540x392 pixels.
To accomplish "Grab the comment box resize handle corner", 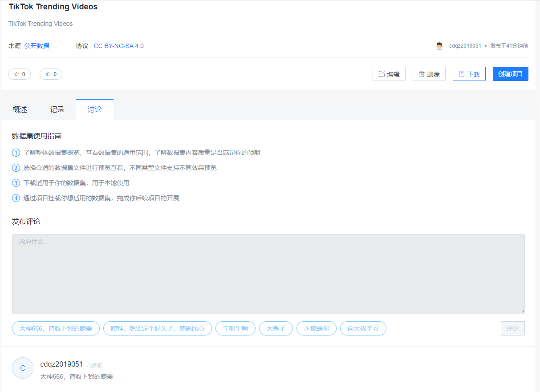I will pyautogui.click(x=522, y=311).
